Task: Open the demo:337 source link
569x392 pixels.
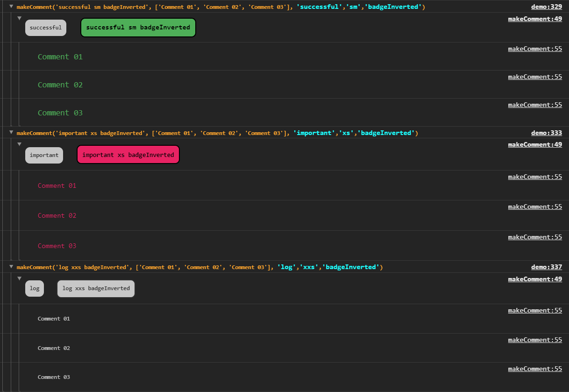Action: tap(547, 267)
